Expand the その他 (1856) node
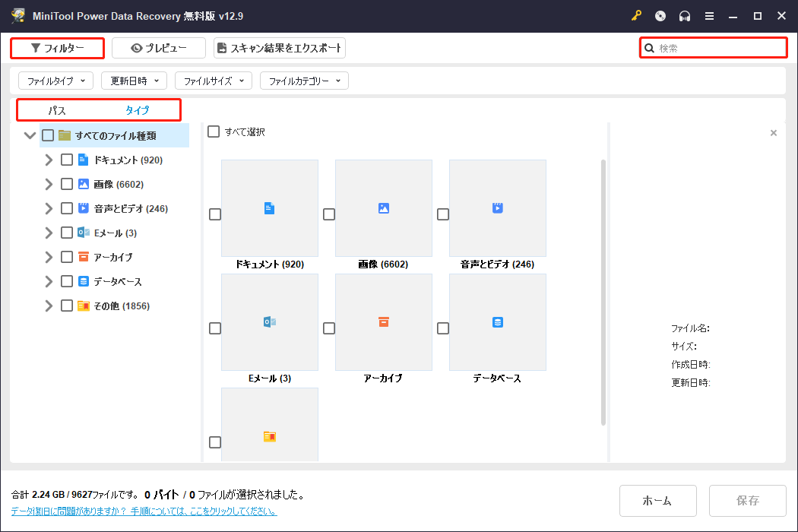Image resolution: width=798 pixels, height=532 pixels. [x=49, y=306]
